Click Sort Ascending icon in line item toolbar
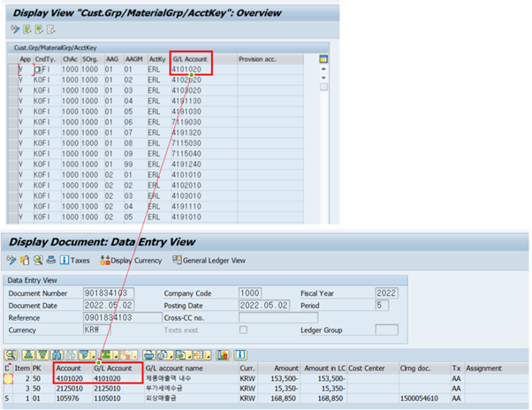Image resolution: width=532 pixels, height=410 pixels. point(28,355)
